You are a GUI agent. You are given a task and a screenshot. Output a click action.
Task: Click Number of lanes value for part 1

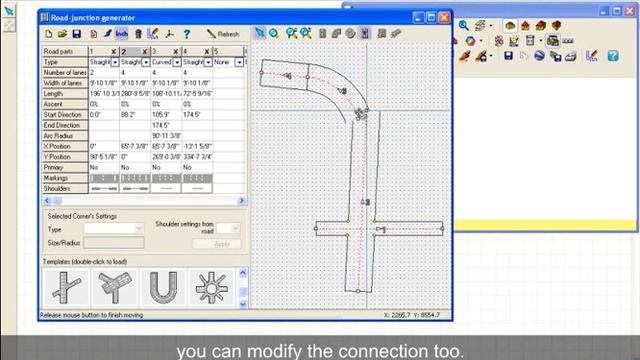pos(104,73)
